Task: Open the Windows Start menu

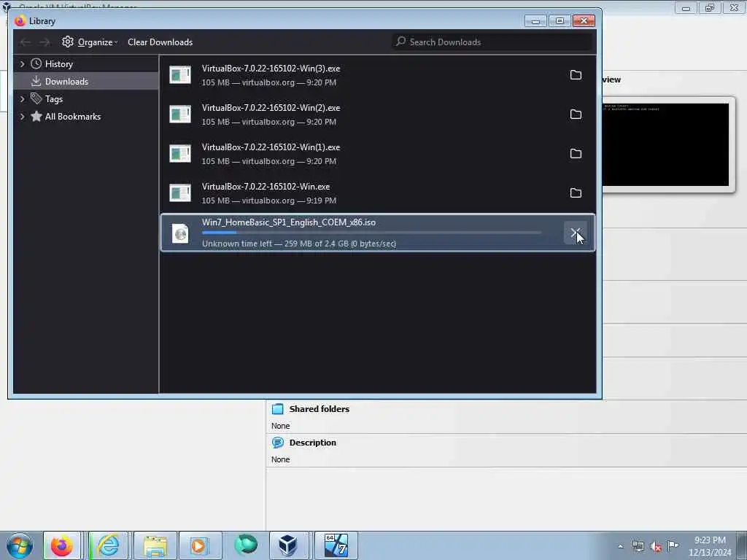Action: tap(20, 545)
